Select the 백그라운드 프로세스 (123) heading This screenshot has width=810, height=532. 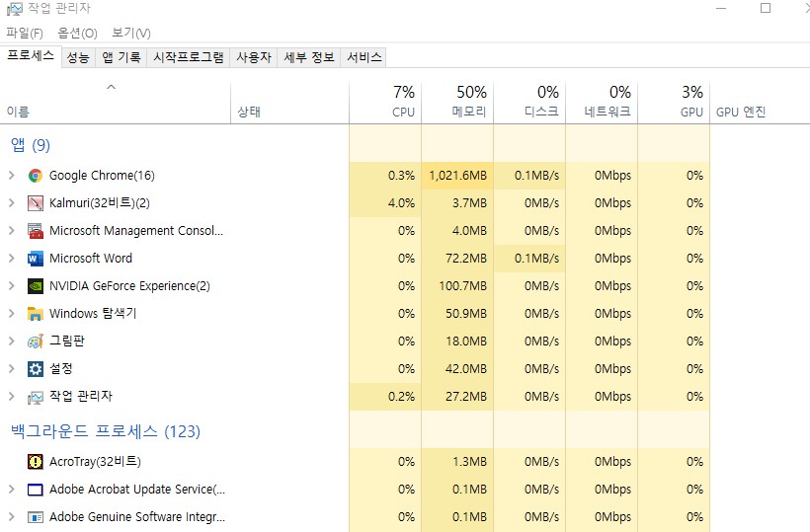click(106, 431)
